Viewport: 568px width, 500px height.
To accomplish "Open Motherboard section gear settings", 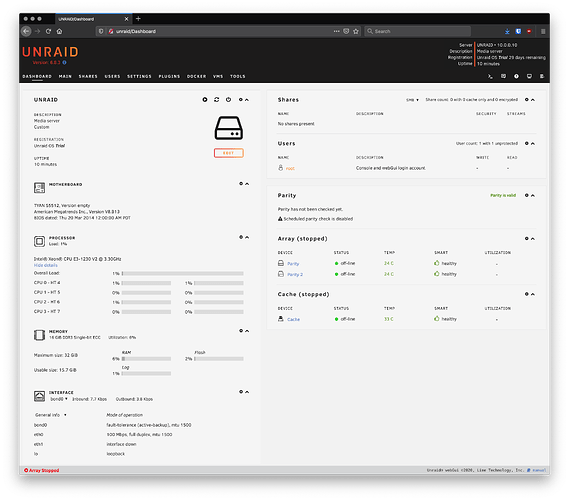I will click(x=241, y=184).
